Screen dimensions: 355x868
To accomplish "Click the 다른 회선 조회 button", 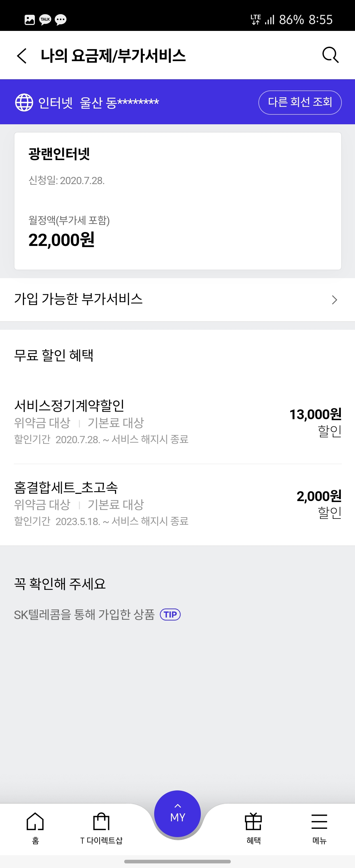I will (300, 102).
